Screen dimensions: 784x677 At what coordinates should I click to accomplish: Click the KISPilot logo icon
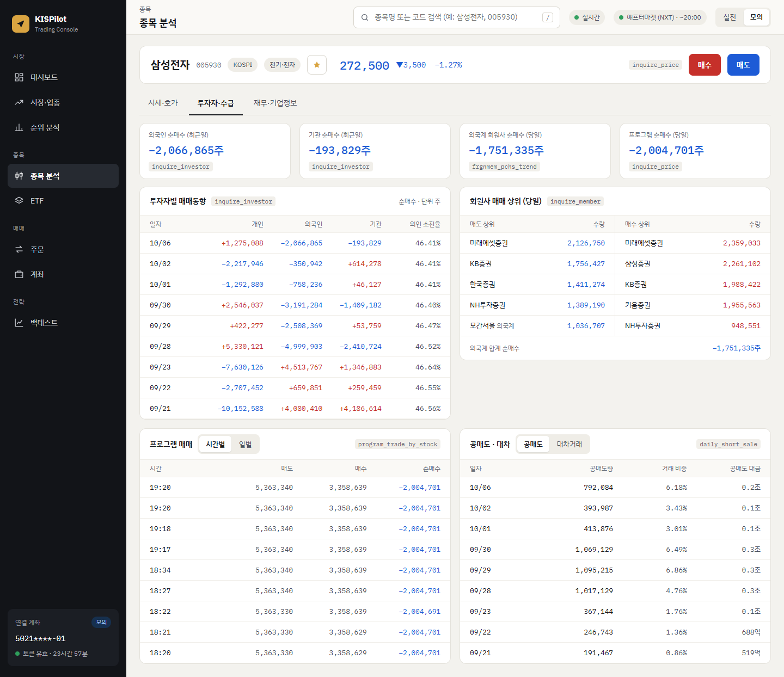21,24
